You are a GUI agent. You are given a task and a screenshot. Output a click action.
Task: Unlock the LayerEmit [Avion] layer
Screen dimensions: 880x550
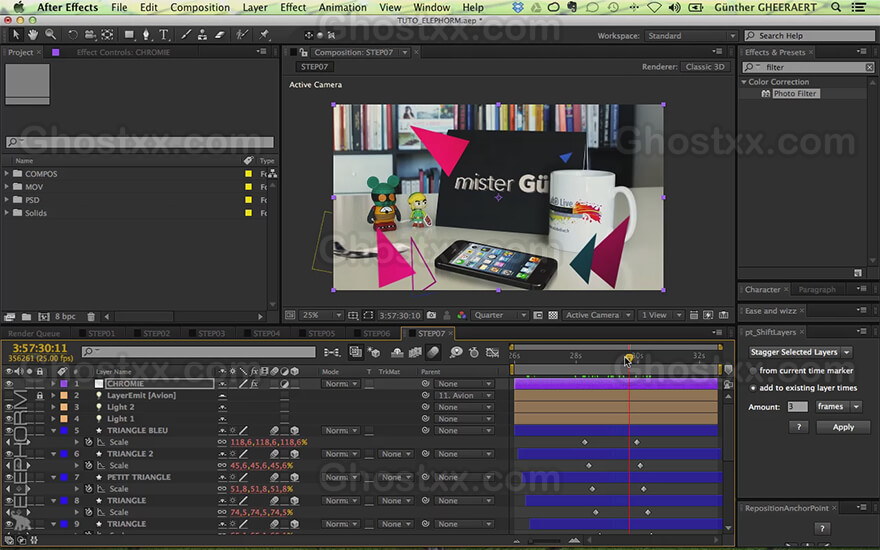pyautogui.click(x=39, y=396)
